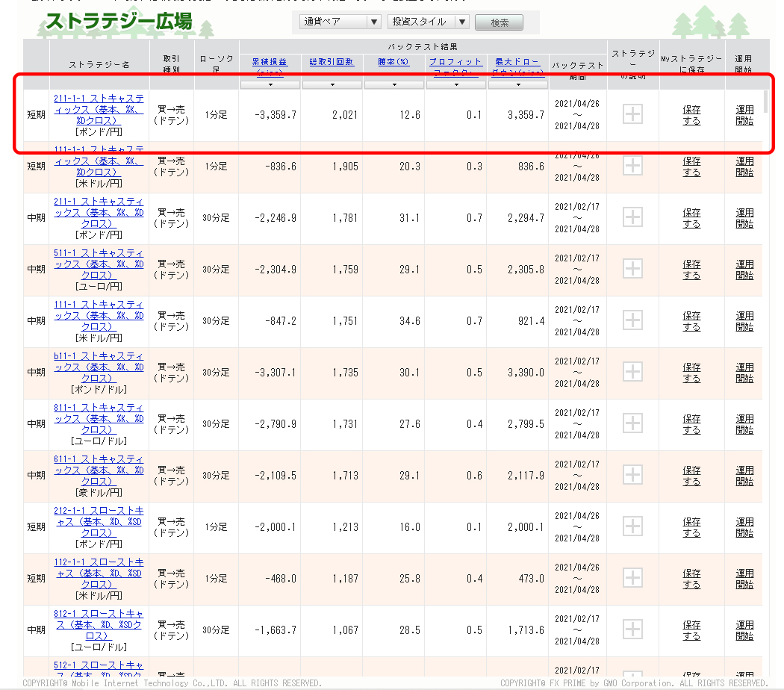Select cumulative value -468.0
Image resolution: width=784 pixels, height=690 pixels.
(281, 579)
